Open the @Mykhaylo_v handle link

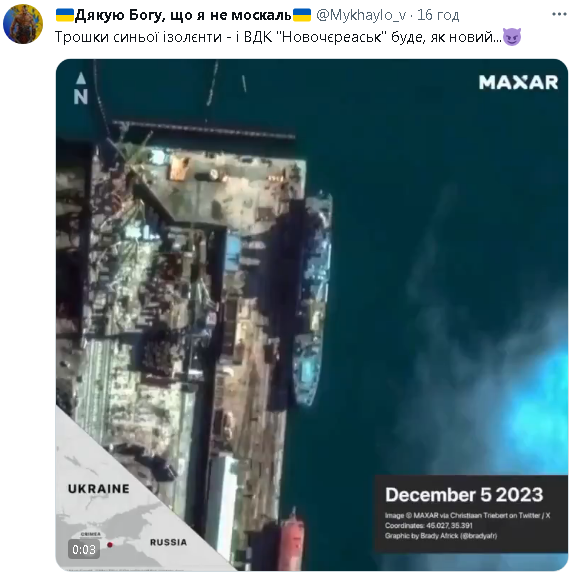(361, 15)
